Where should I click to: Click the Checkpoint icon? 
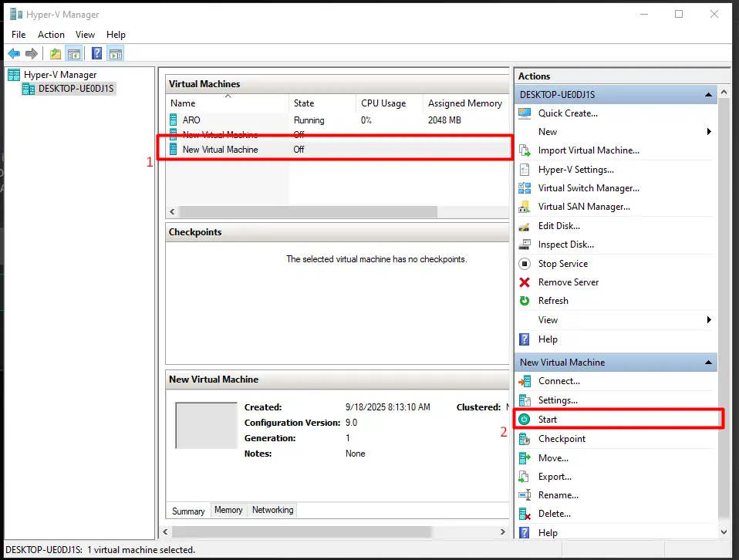pos(525,439)
